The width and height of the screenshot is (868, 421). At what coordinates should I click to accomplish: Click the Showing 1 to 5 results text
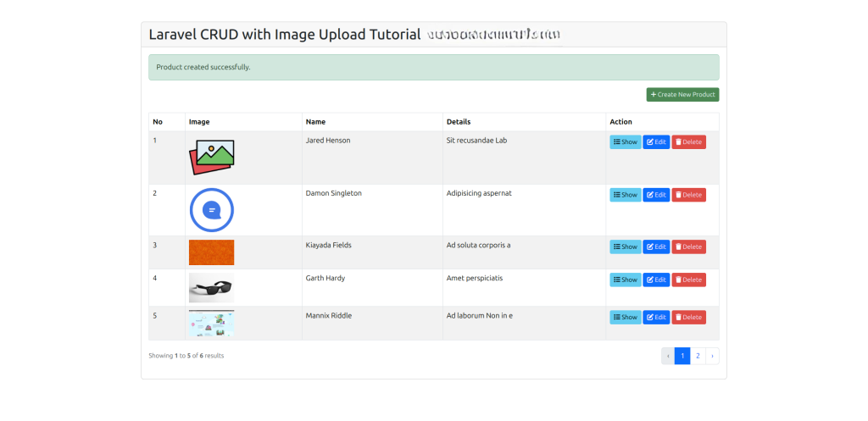point(186,356)
